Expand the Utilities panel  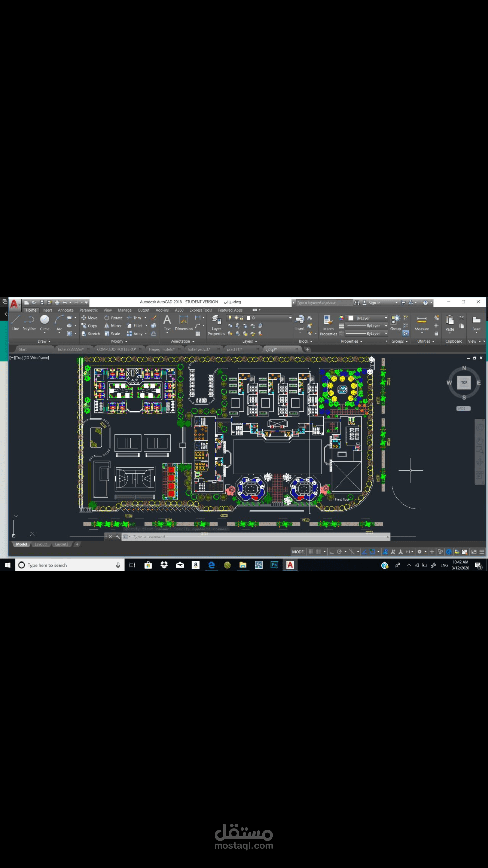click(x=426, y=341)
